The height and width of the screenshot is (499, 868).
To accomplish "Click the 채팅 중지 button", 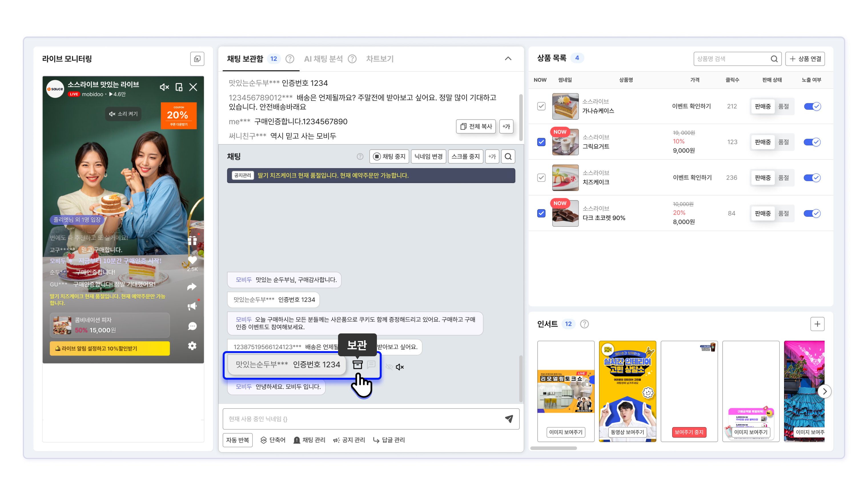I will (x=389, y=157).
